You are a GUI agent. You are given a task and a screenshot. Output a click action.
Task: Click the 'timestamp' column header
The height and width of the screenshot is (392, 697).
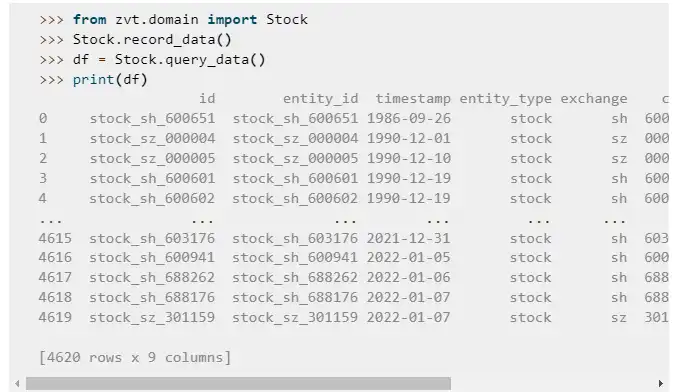click(x=413, y=99)
